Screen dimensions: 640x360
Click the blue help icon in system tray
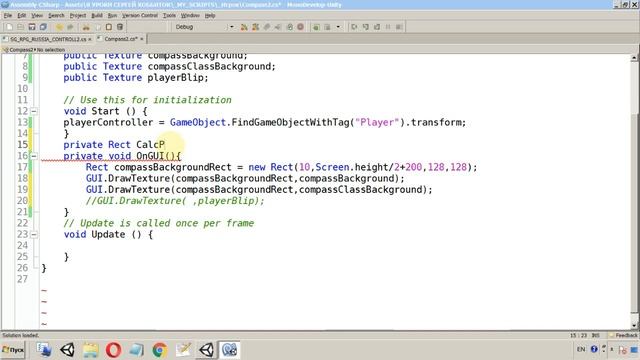pos(594,349)
